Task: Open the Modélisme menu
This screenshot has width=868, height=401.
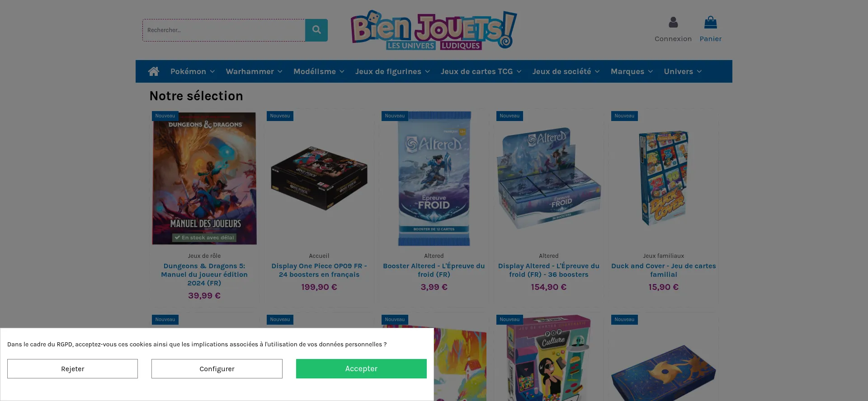Action: pos(319,71)
